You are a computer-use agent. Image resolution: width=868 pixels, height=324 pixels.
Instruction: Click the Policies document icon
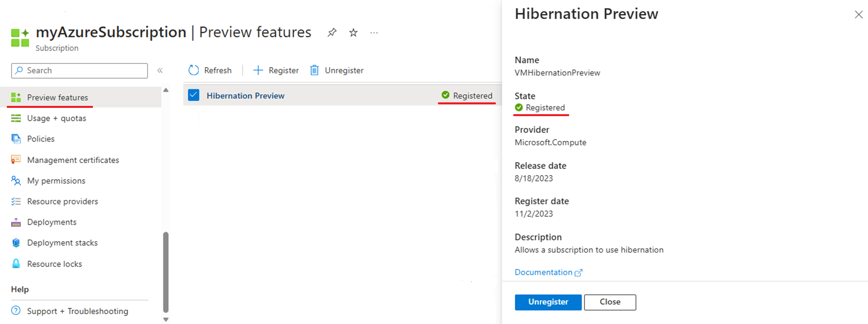pos(16,139)
